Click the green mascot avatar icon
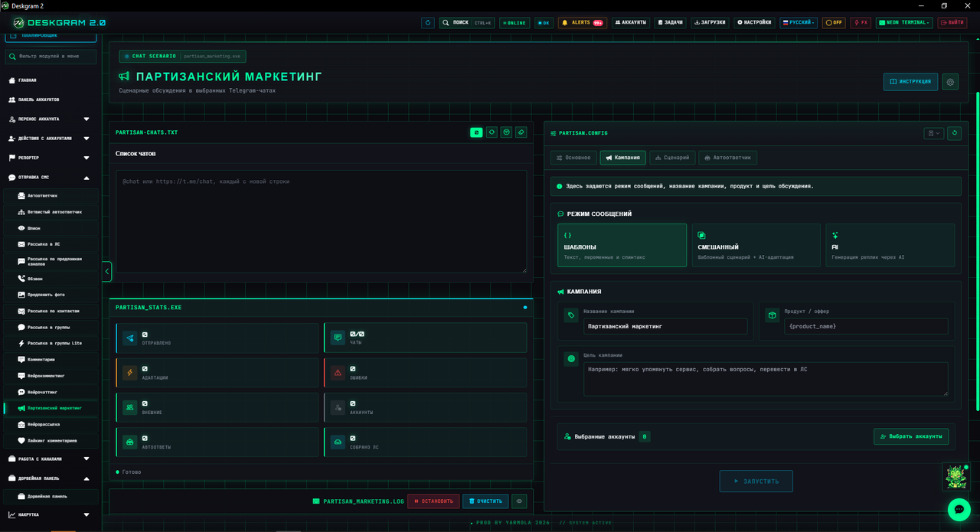 (955, 477)
